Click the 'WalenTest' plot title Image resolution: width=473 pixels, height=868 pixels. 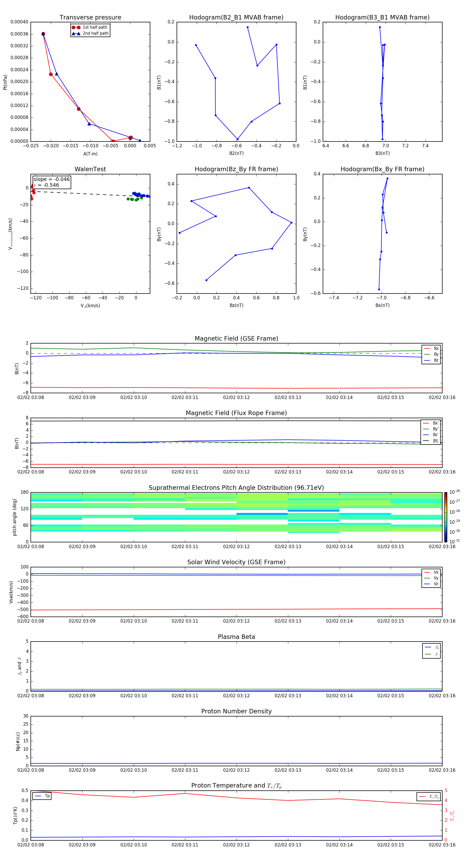(x=90, y=169)
